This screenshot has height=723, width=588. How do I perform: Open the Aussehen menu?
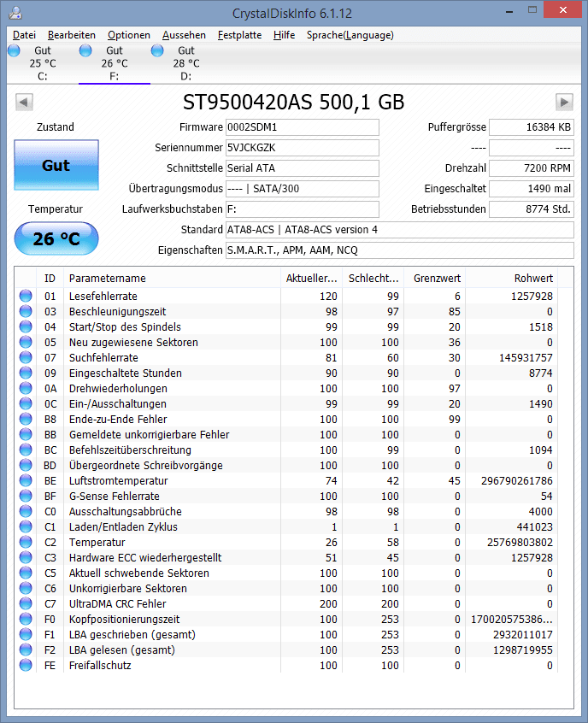click(184, 35)
